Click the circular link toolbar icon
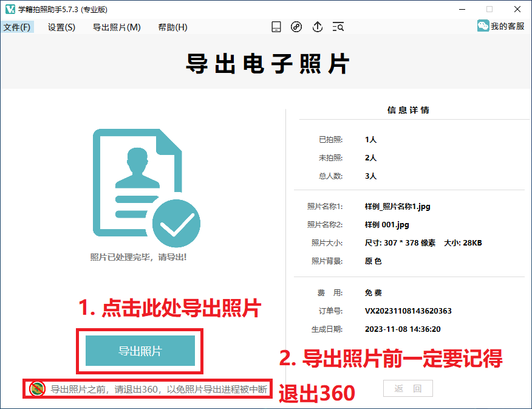532x409 pixels. [296, 27]
